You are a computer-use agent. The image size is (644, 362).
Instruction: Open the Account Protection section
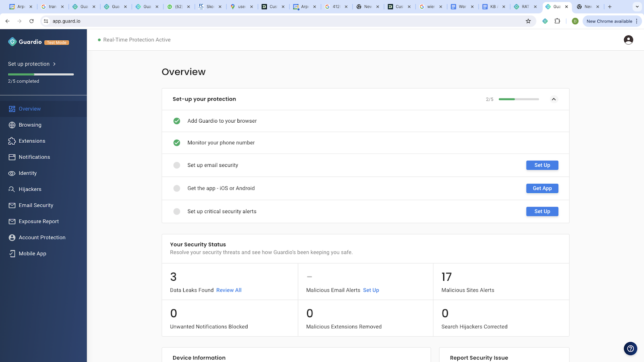coord(42,237)
